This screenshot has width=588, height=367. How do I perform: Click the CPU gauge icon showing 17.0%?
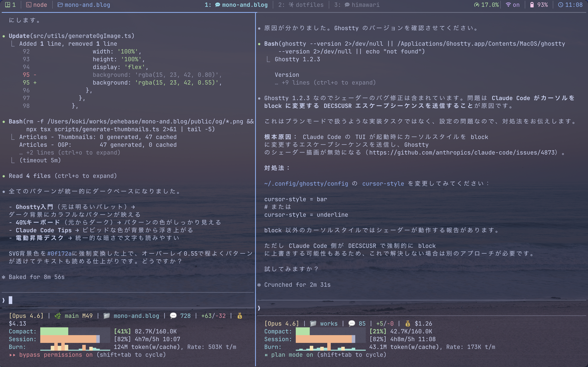point(477,5)
